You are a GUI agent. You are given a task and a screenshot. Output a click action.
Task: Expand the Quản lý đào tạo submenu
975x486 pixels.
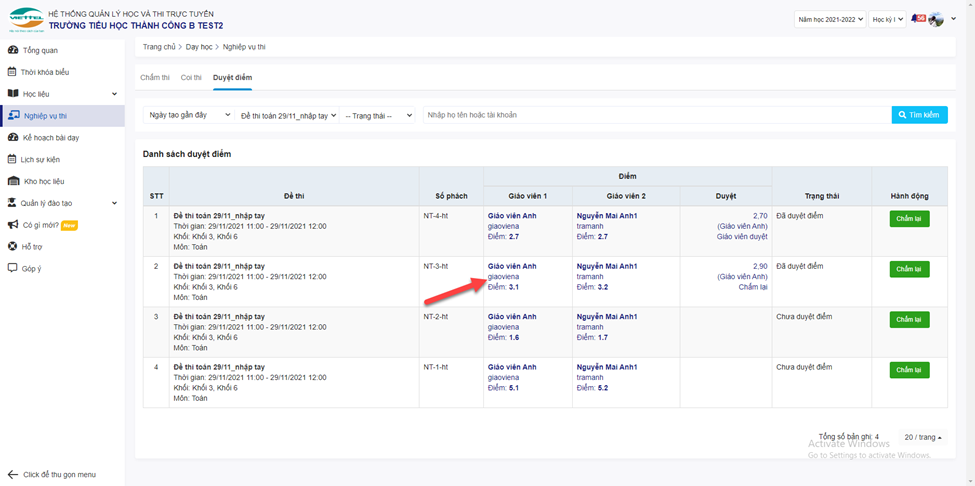click(x=114, y=203)
